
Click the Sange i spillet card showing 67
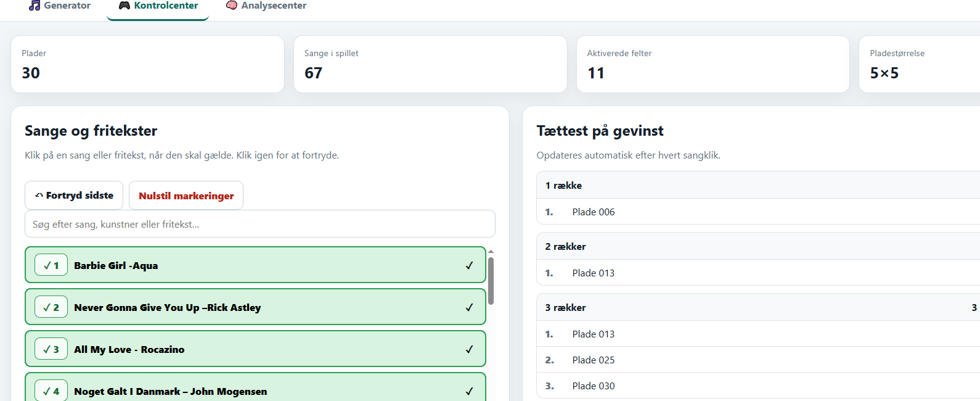(x=430, y=64)
